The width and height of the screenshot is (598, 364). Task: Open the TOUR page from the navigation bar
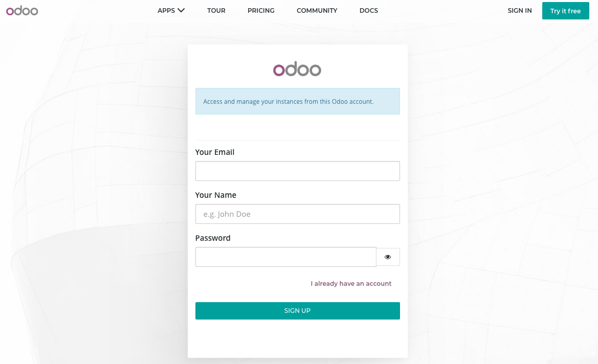tap(216, 10)
